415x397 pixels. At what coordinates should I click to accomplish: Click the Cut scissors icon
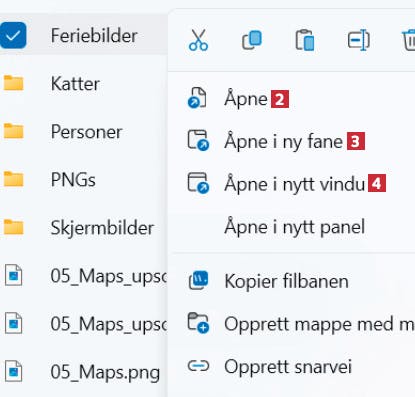pyautogui.click(x=198, y=40)
